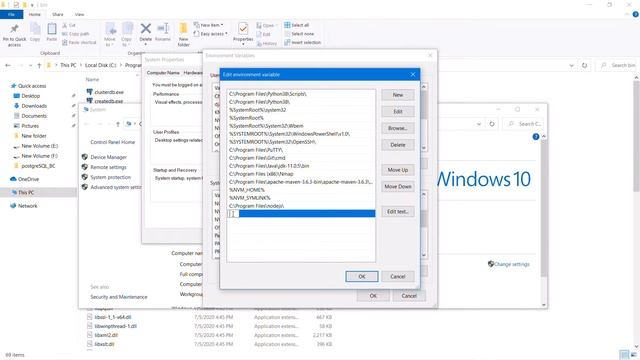The height and width of the screenshot is (360, 640).
Task: Close the Edit environment variable dialog
Action: 413,74
